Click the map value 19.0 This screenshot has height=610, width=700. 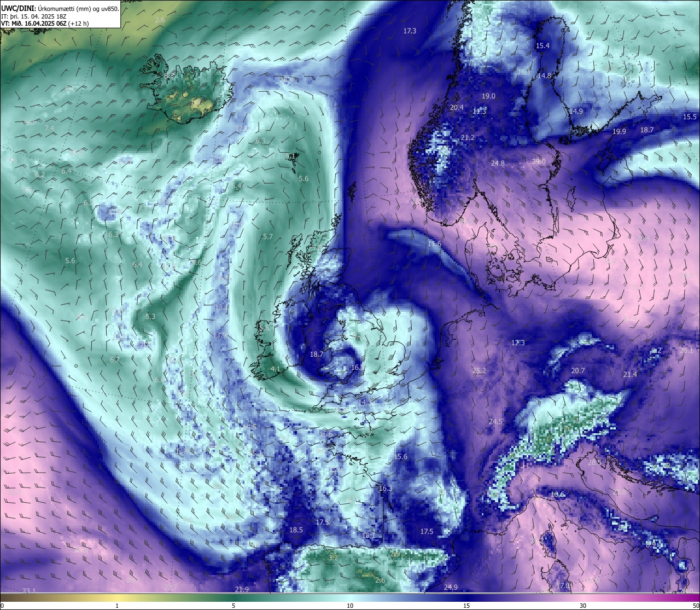(x=488, y=96)
